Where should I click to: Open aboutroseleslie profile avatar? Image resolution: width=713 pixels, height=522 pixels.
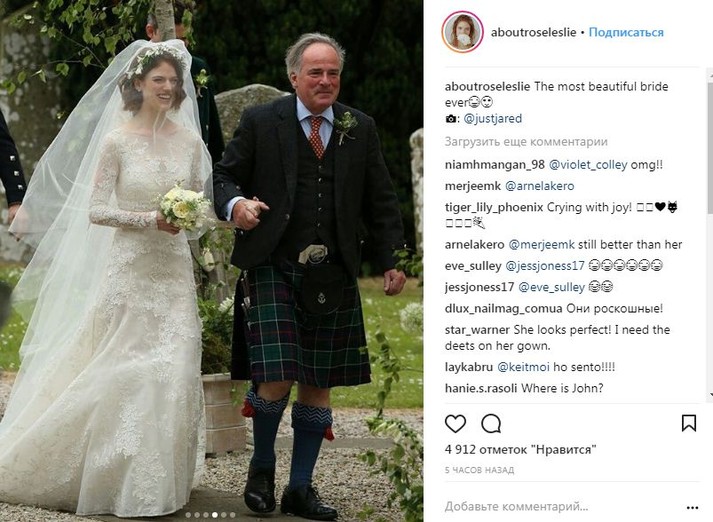[x=462, y=32]
